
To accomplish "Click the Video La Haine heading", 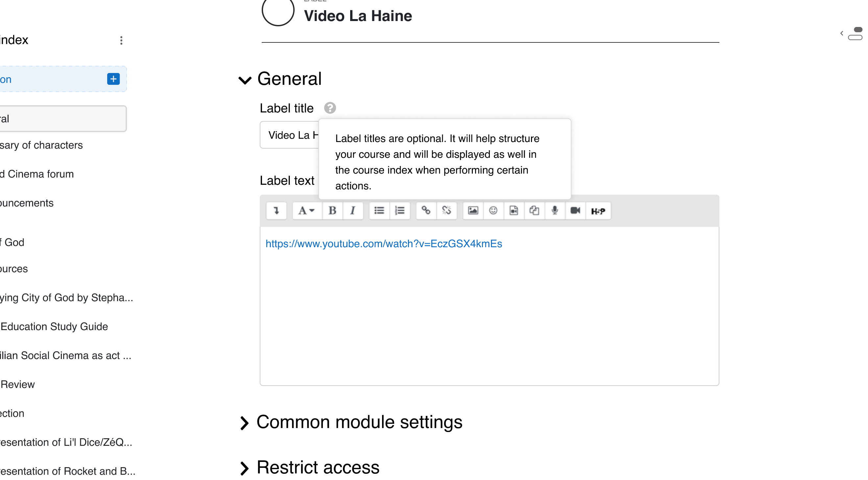I will [x=358, y=16].
